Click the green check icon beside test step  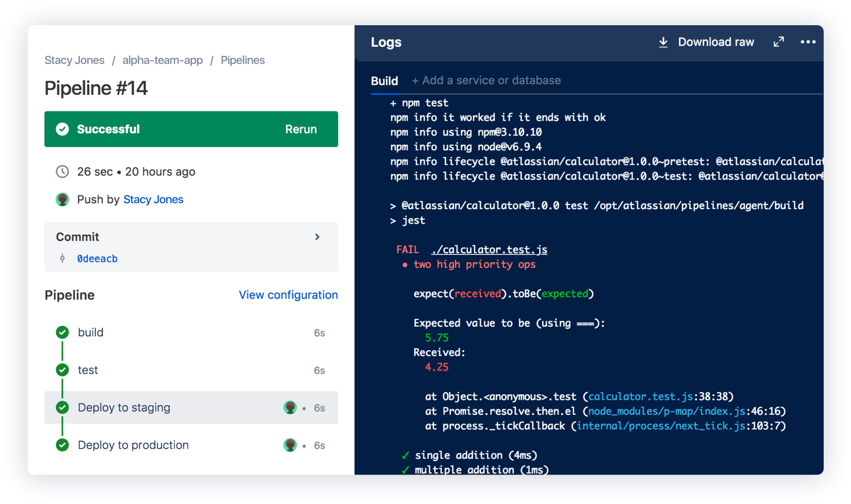[x=62, y=370]
